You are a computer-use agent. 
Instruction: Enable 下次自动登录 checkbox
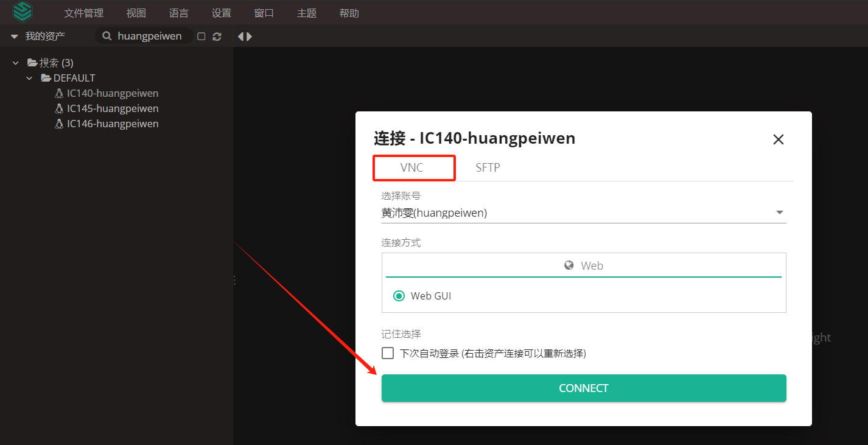click(388, 353)
